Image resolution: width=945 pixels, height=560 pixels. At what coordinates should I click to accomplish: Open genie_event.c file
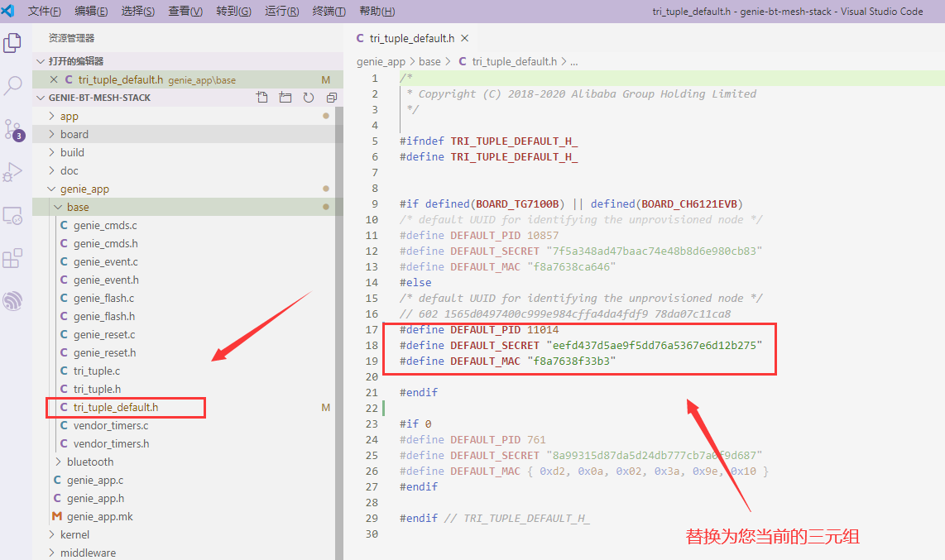tap(105, 261)
